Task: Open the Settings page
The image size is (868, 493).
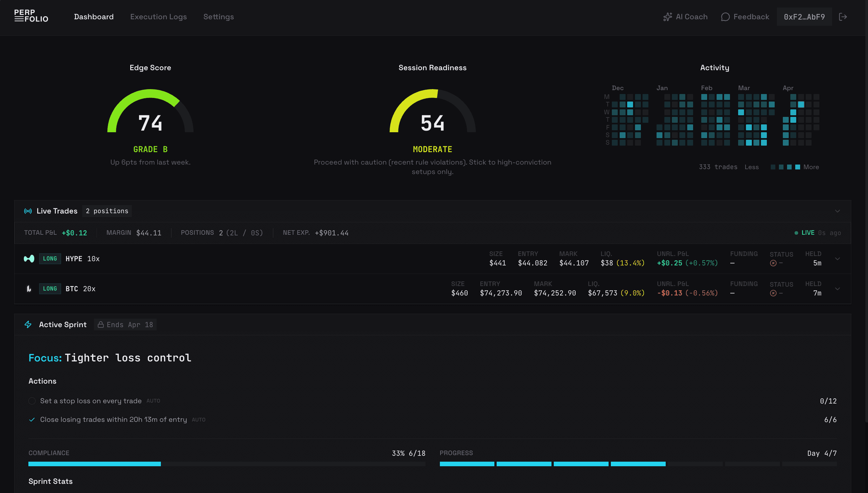Action: [218, 16]
